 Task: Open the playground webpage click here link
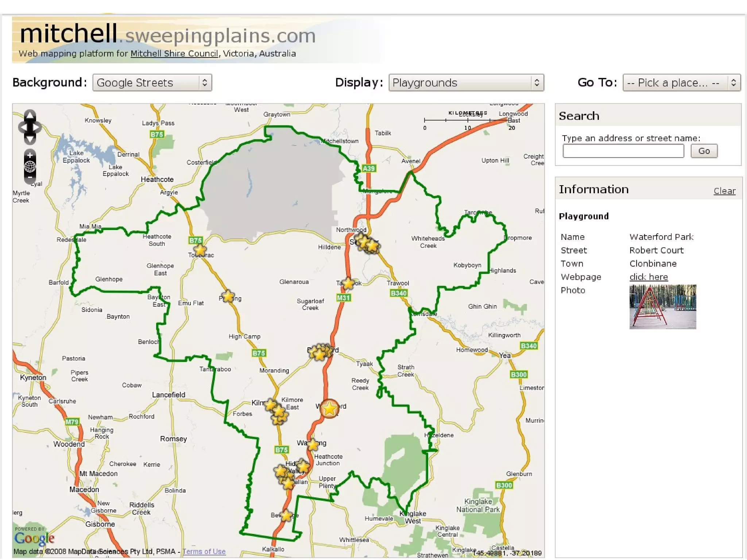pos(649,277)
